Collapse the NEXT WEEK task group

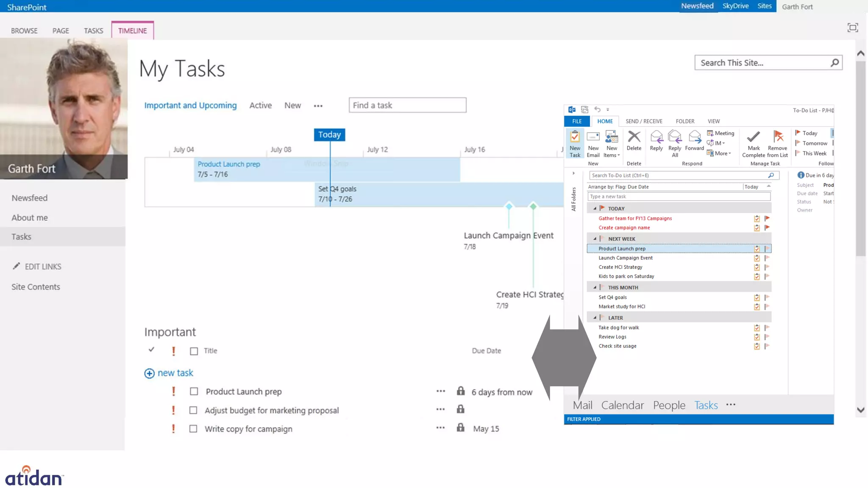point(595,239)
